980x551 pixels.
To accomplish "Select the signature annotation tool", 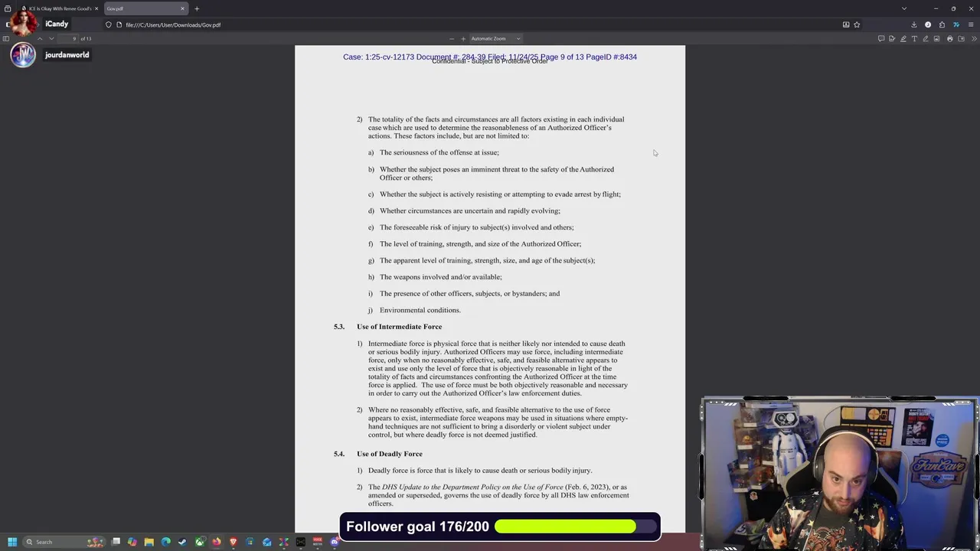I will [892, 38].
